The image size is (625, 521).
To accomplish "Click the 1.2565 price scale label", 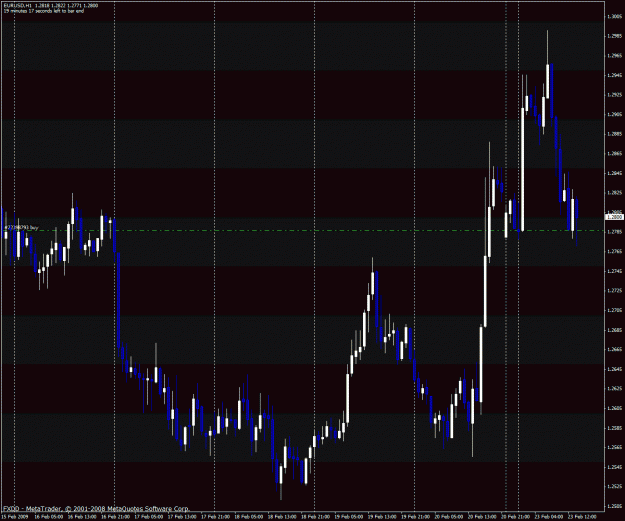I will (x=615, y=447).
